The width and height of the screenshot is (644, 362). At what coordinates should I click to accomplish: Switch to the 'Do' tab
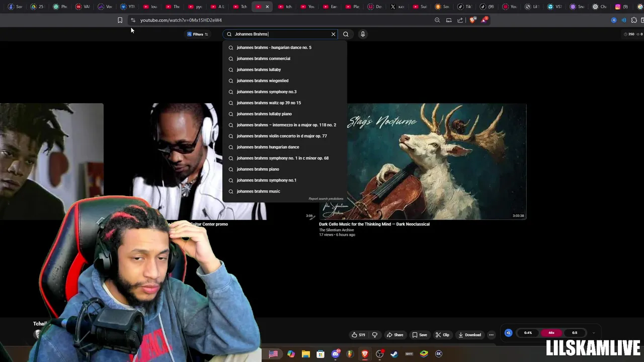click(374, 7)
